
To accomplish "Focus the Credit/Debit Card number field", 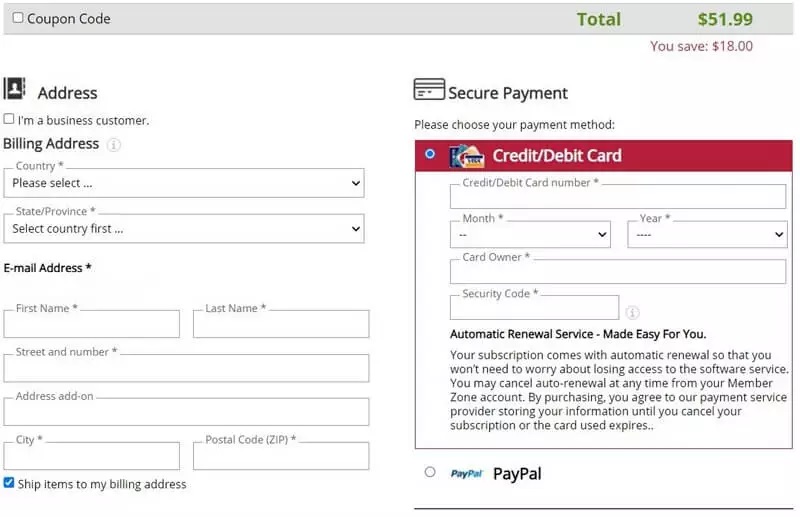I will 618,197.
